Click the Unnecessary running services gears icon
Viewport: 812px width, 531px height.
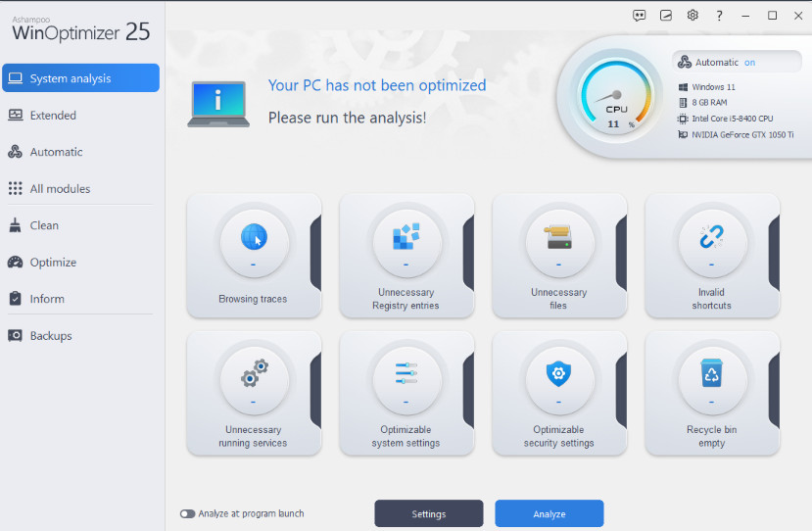[255, 373]
